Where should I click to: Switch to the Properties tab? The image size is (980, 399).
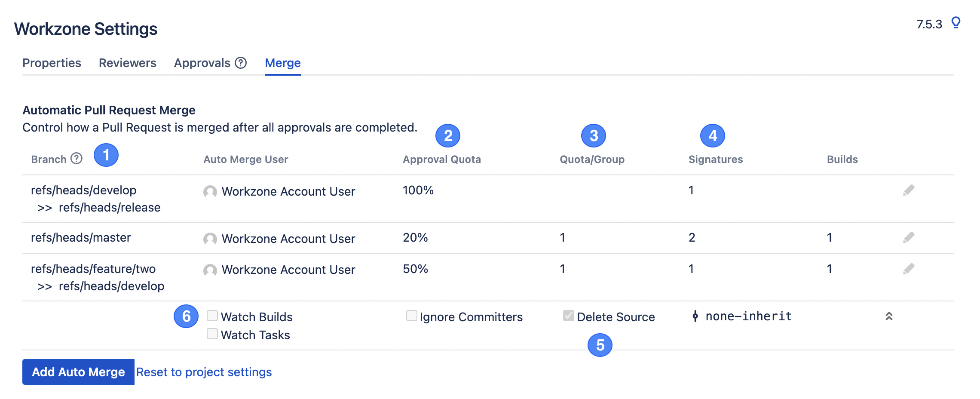[52, 63]
